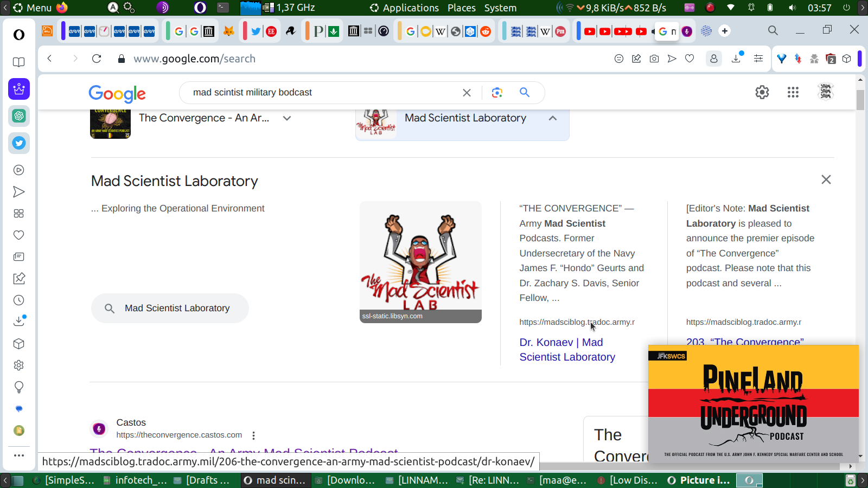The width and height of the screenshot is (868, 488).
Task: Open the profile account icon in toolbar
Action: tap(714, 59)
